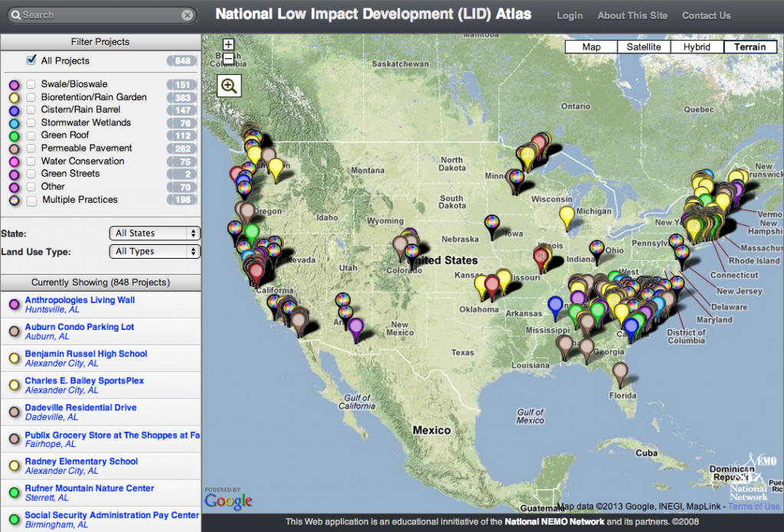Switch to Satellite map view
The image size is (784, 532).
pos(643,46)
